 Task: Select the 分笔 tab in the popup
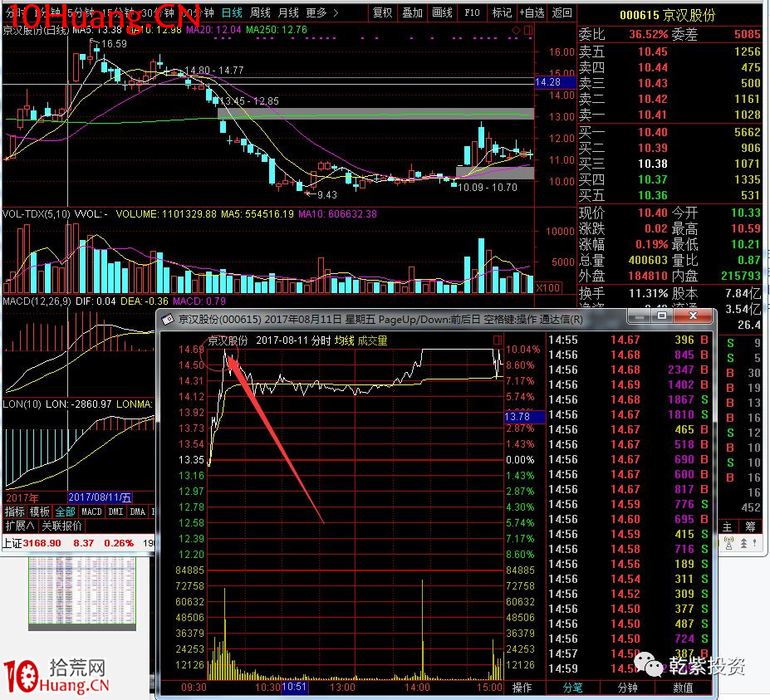[x=572, y=688]
